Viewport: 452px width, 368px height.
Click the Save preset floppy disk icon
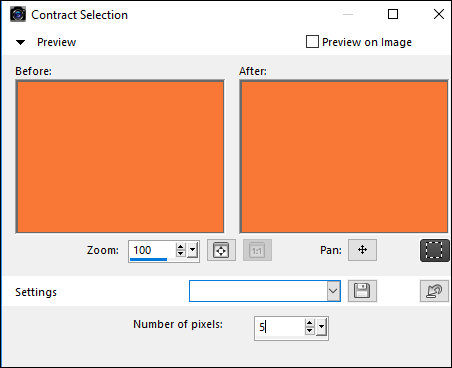point(362,291)
